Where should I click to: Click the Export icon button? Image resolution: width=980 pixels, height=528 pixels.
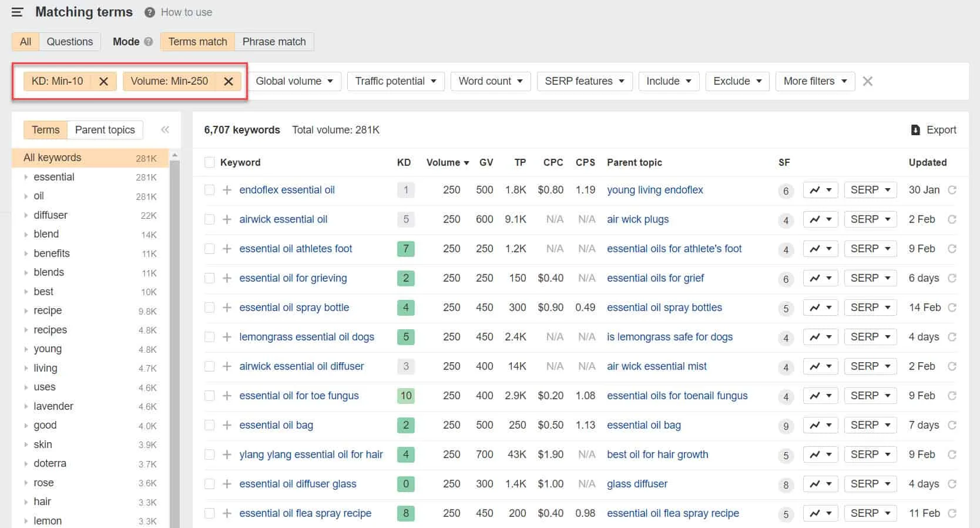[x=915, y=130]
